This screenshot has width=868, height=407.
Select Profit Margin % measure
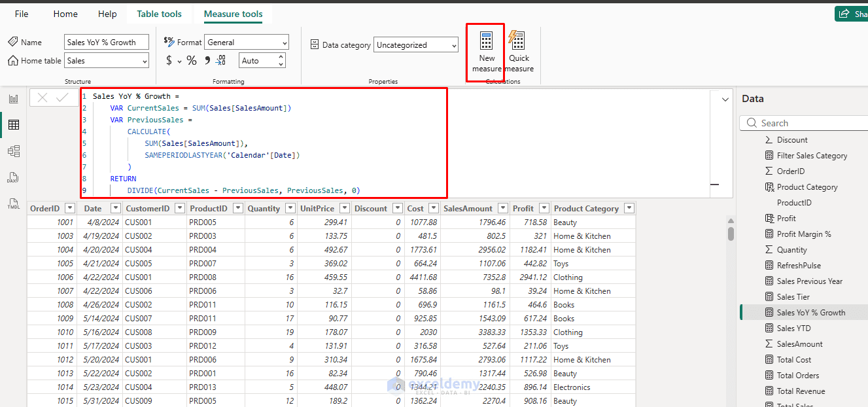805,234
